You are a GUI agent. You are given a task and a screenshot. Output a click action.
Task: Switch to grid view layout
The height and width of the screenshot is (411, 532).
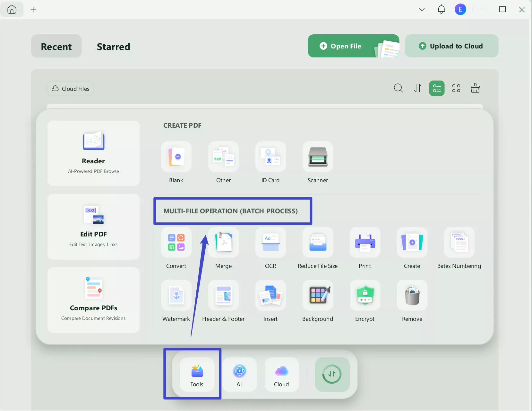(x=456, y=88)
